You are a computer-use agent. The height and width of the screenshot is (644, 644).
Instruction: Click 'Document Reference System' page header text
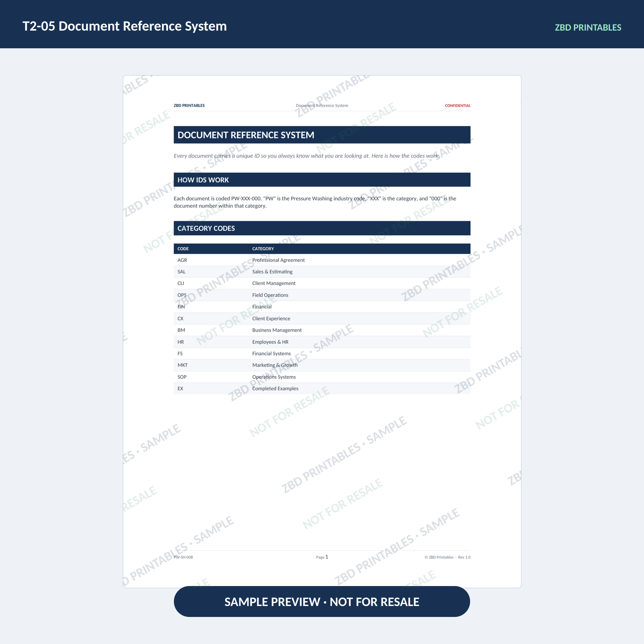point(322,106)
